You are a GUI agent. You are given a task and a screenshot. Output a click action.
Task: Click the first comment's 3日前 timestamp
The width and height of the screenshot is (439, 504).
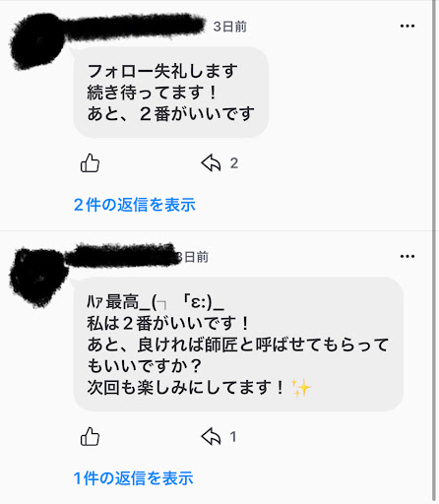(229, 27)
